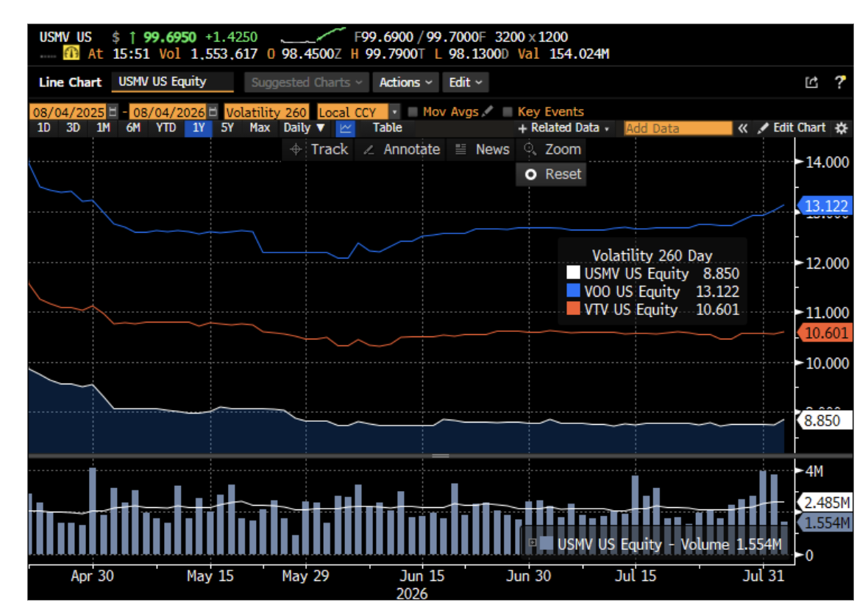The image size is (868, 611).
Task: Open the Actions dropdown menu
Action: click(x=405, y=82)
